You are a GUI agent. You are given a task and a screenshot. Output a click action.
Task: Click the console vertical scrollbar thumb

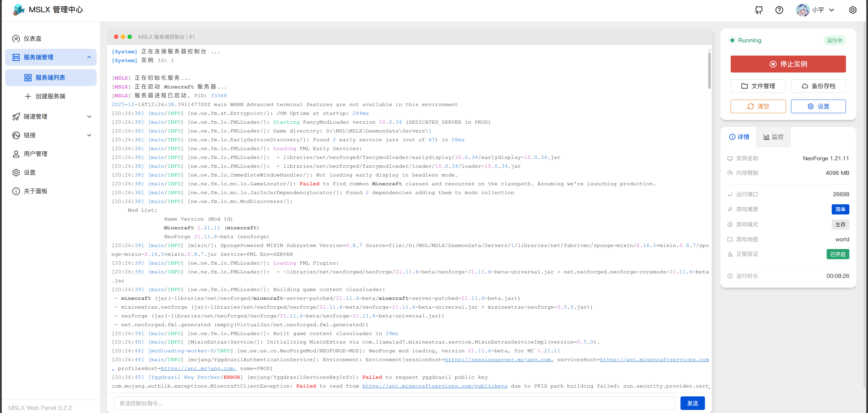(709, 70)
